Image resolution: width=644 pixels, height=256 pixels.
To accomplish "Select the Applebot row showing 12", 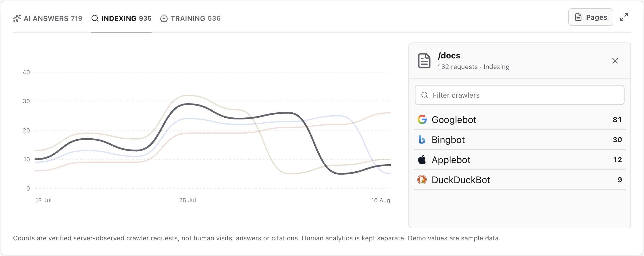I will pyautogui.click(x=520, y=160).
